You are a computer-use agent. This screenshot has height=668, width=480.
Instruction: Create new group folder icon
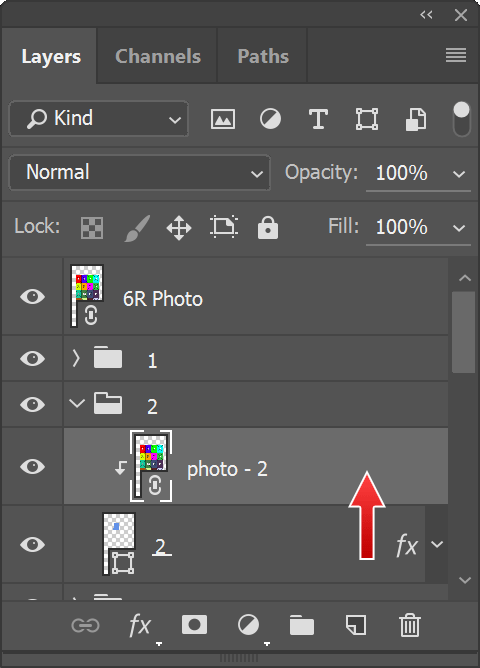point(302,625)
